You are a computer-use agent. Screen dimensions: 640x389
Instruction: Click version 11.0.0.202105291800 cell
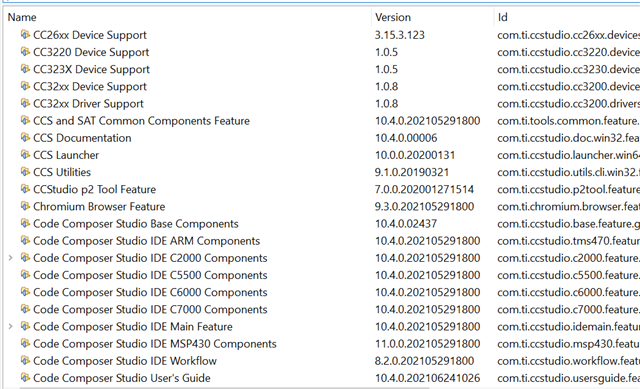[x=427, y=344]
